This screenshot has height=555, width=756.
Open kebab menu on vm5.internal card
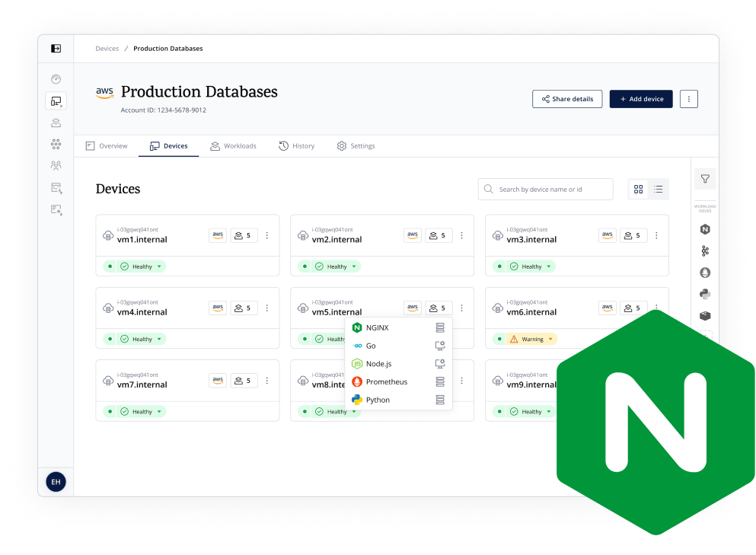click(x=462, y=308)
